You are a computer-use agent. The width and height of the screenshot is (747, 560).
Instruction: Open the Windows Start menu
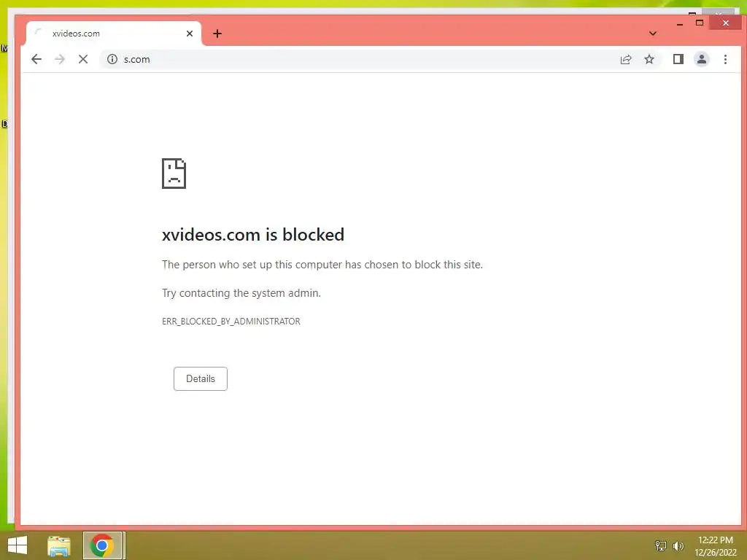click(18, 545)
